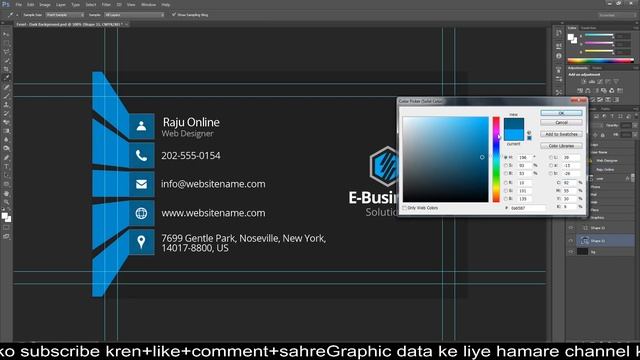Click the lock all layer icon
The image size is (640, 360).
pyautogui.click(x=603, y=135)
